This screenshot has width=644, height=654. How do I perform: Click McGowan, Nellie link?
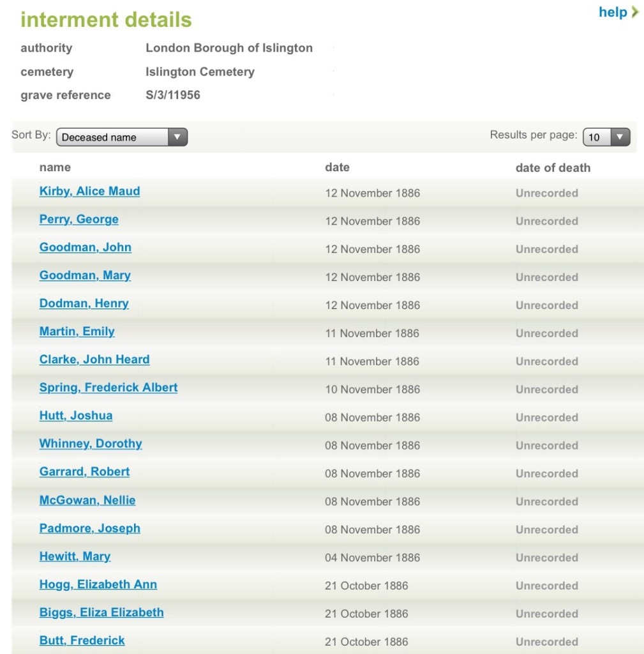(x=87, y=500)
